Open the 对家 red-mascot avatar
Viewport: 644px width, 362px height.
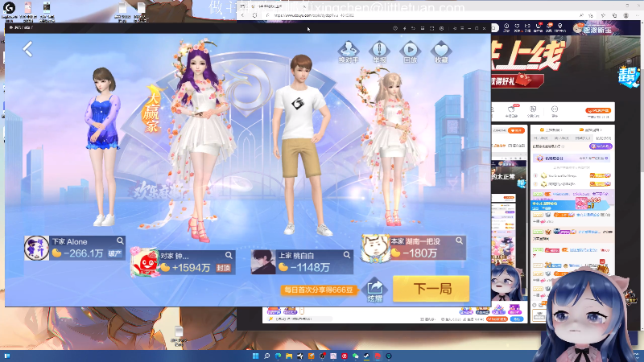click(x=144, y=262)
